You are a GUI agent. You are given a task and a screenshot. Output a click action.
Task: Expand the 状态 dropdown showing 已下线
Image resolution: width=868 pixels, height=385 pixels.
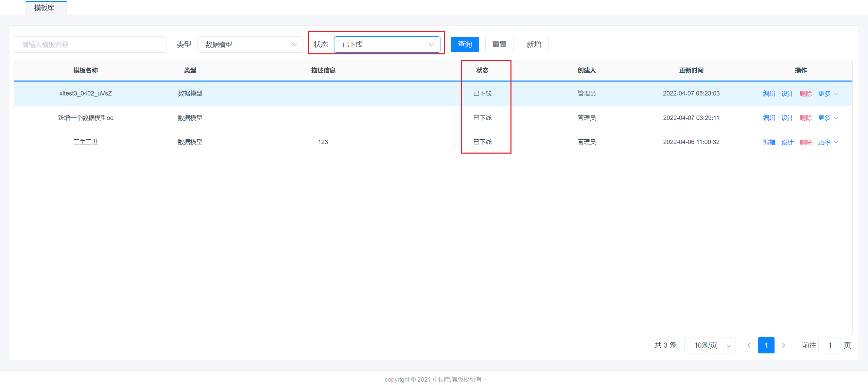[x=387, y=45]
